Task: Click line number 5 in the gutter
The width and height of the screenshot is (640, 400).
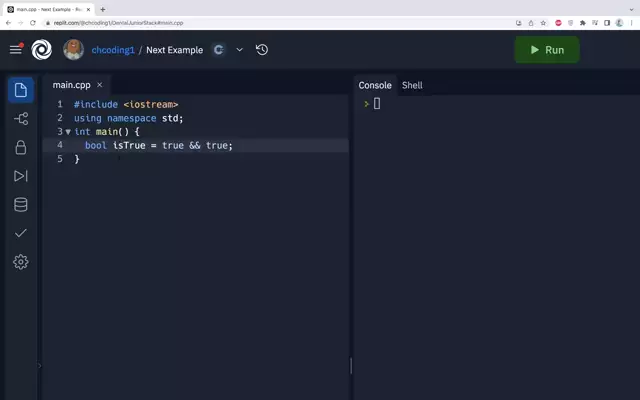Action: coord(60,159)
